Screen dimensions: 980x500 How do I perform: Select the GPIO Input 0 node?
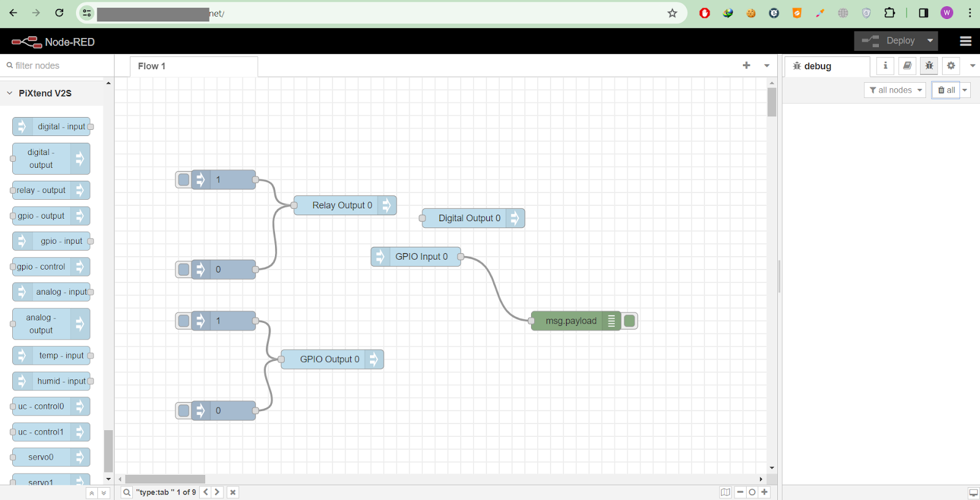(x=416, y=257)
